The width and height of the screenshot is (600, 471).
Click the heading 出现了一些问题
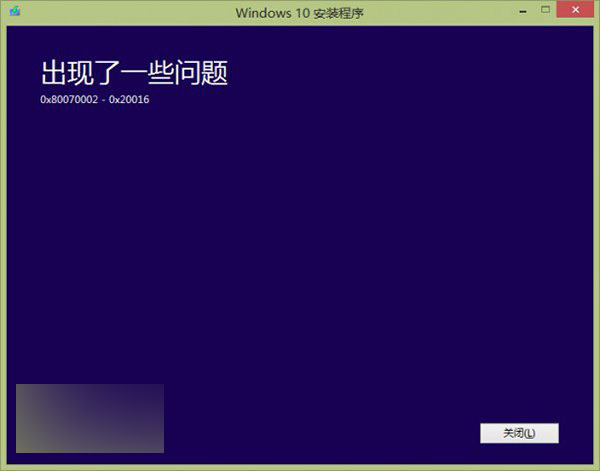click(134, 73)
